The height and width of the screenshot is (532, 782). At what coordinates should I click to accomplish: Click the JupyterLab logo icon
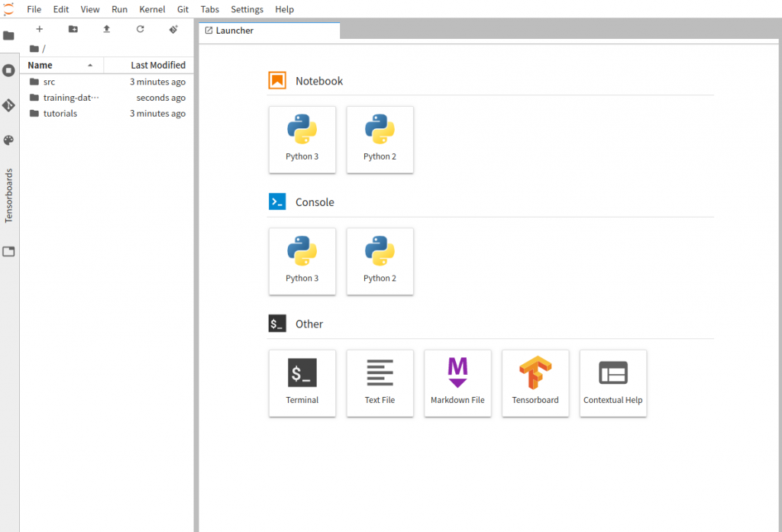click(8, 9)
